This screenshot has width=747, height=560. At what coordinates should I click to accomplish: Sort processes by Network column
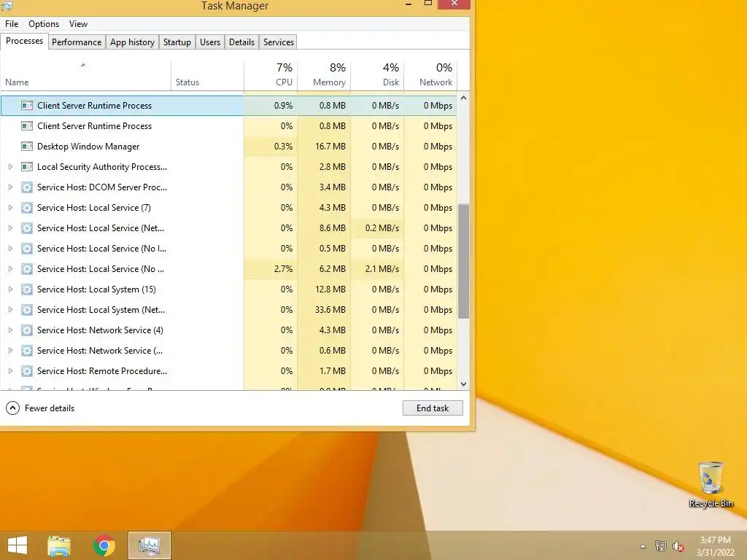430,75
